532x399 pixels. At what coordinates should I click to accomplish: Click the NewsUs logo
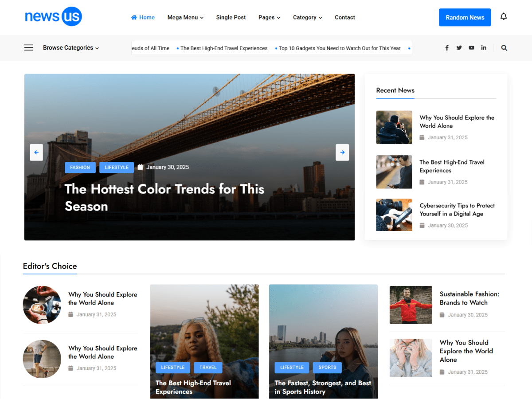point(53,17)
